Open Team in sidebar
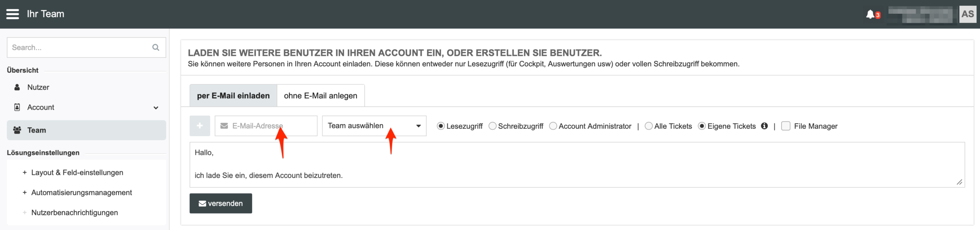Image resolution: width=980 pixels, height=230 pixels. (87, 130)
